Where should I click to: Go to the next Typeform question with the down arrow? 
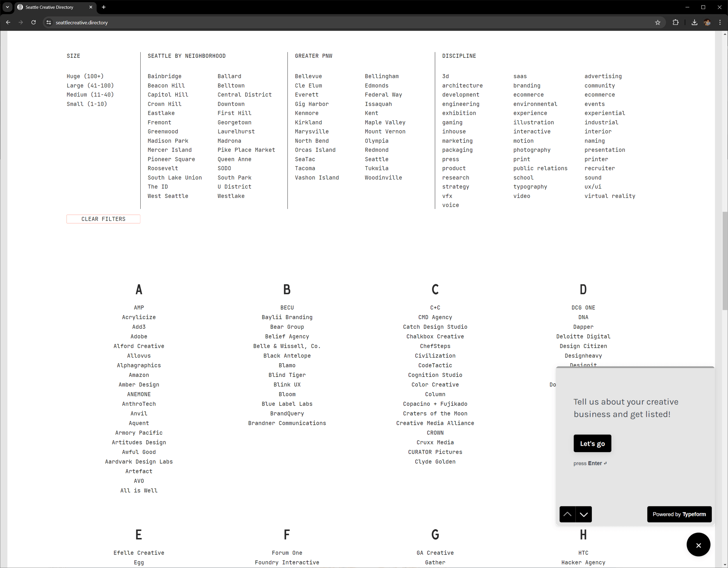click(584, 514)
